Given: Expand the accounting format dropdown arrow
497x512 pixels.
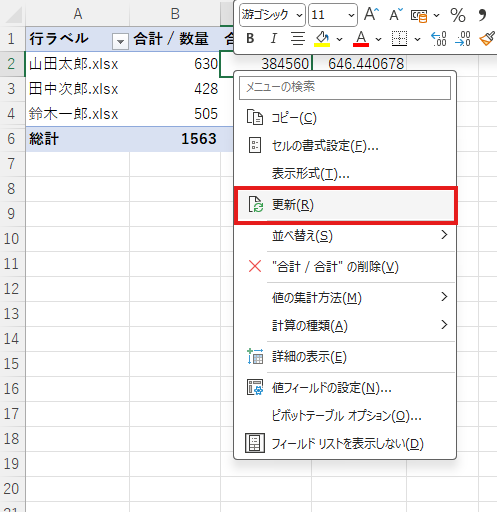Looking at the screenshot, I should click(436, 15).
